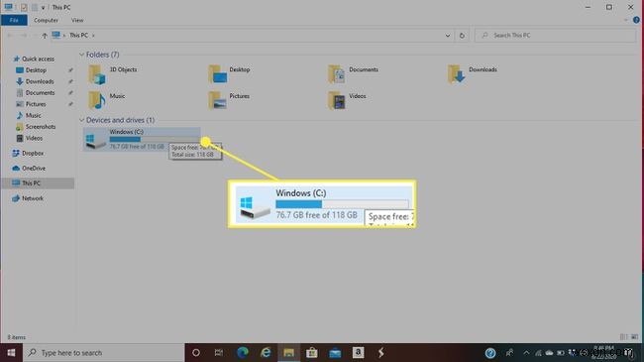Open the People icon on the taskbar

coord(509,352)
